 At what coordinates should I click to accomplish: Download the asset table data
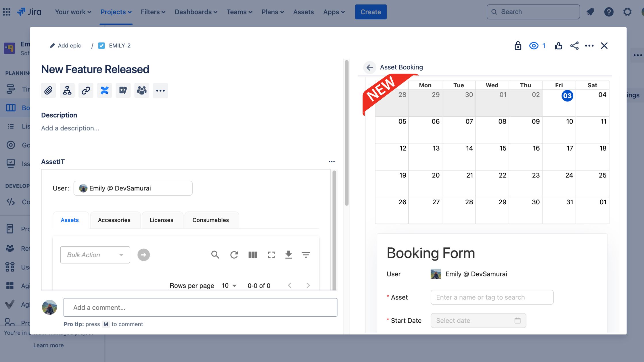click(x=289, y=255)
